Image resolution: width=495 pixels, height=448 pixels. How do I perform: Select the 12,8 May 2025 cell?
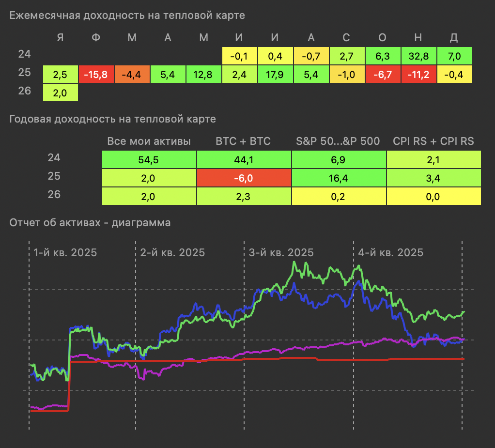point(203,75)
